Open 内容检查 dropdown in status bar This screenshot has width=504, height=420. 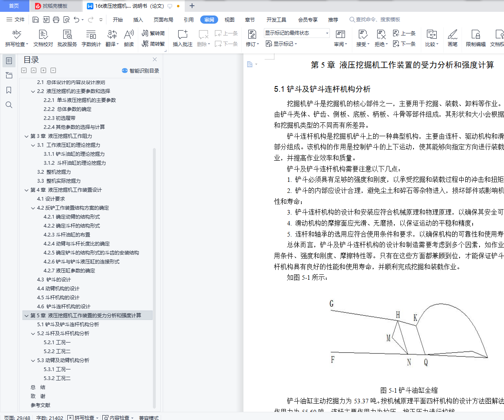pos(118,418)
